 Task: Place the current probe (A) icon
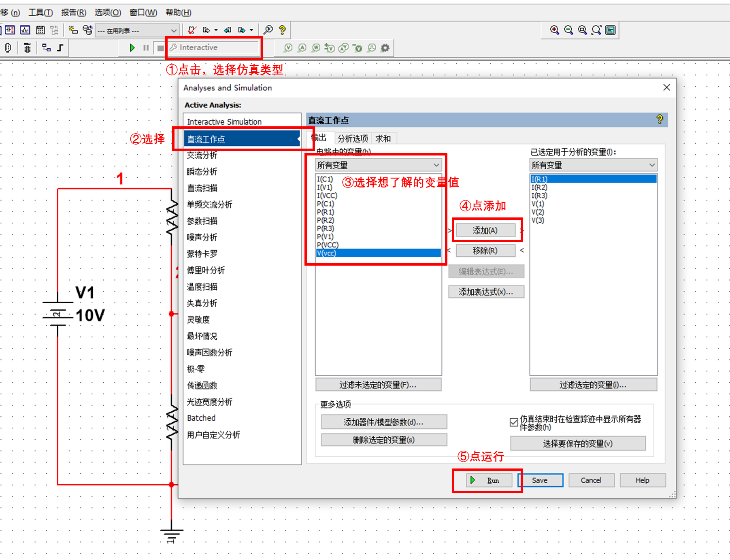pos(302,48)
